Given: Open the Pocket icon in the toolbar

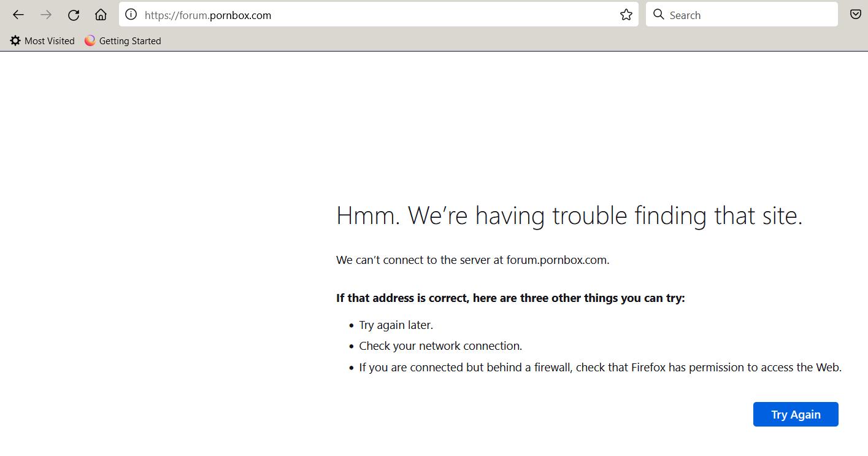Looking at the screenshot, I should tap(855, 15).
